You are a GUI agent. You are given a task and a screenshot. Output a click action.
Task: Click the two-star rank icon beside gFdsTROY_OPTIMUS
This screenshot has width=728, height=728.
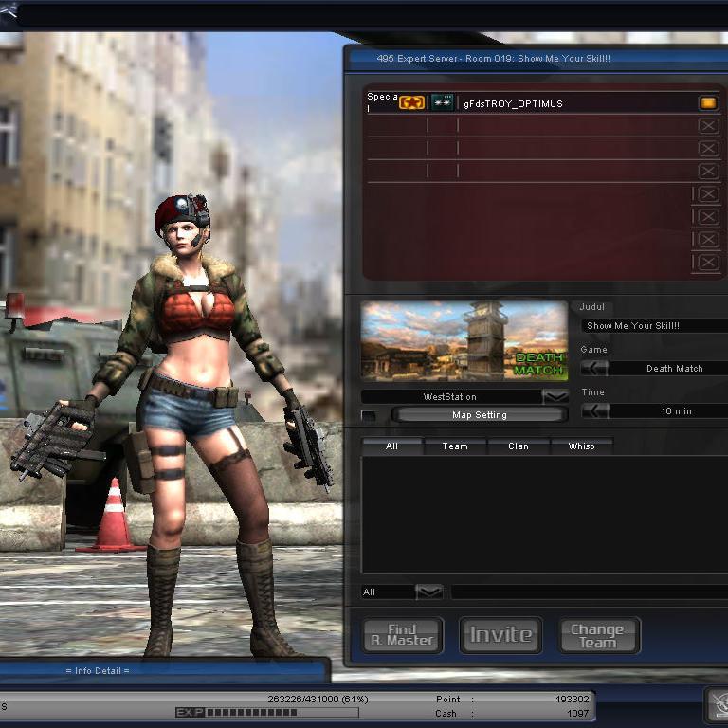(x=442, y=102)
